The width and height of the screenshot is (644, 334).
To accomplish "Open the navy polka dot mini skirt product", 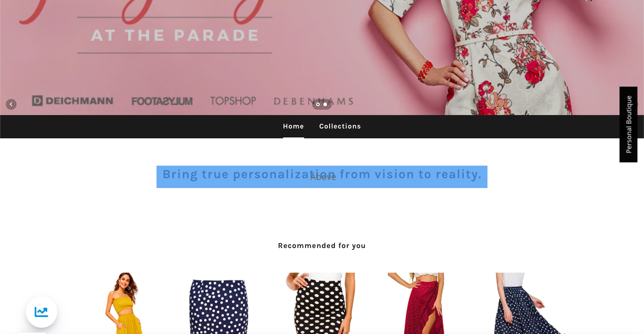I will 219,306.
